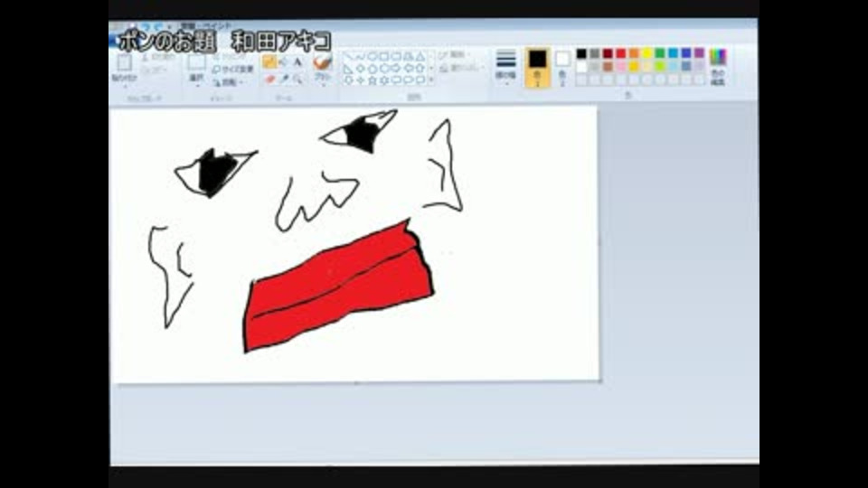Activate the Color 1 foreground box
This screenshot has width=868, height=488.
(537, 68)
